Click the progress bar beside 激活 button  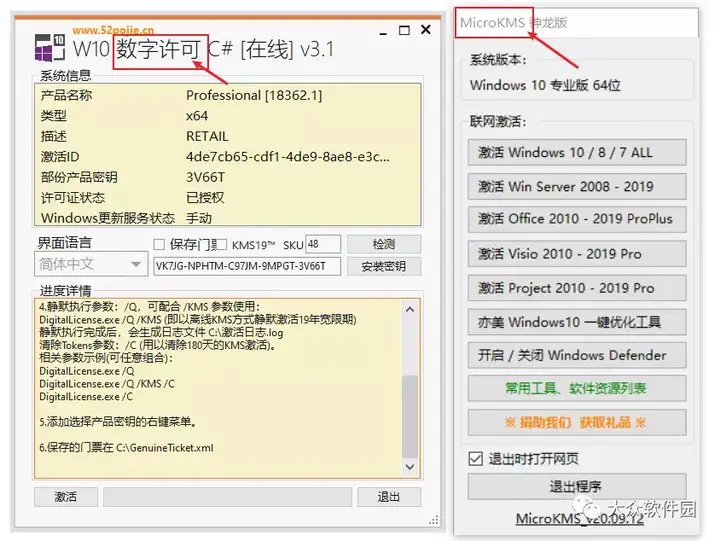click(x=228, y=497)
